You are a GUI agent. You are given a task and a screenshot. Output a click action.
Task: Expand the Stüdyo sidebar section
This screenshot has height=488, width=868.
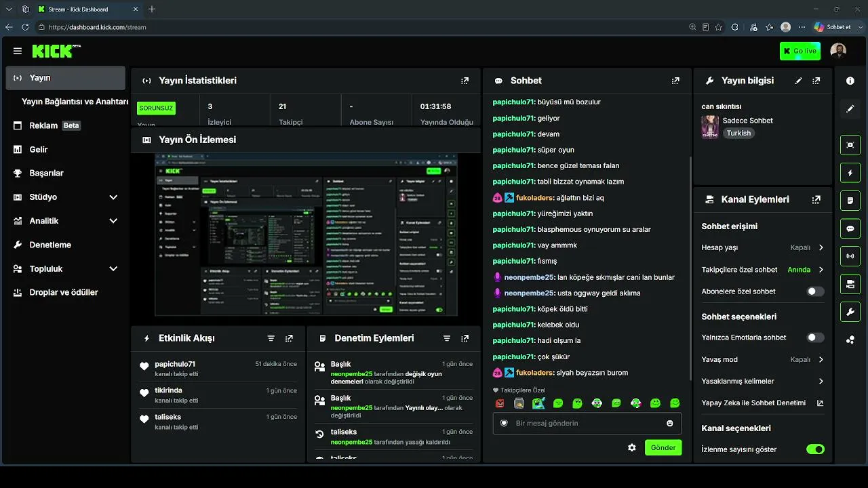tap(65, 197)
